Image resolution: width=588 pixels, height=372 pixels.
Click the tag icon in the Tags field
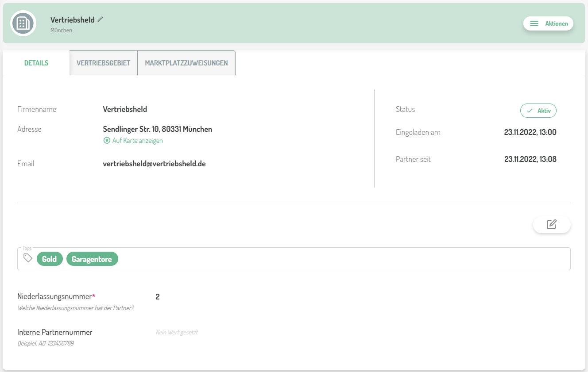click(28, 258)
